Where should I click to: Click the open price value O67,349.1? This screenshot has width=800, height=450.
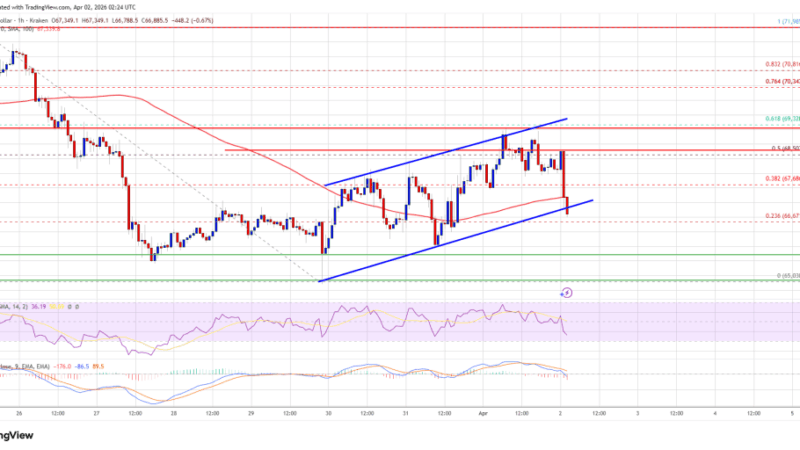click(x=65, y=21)
